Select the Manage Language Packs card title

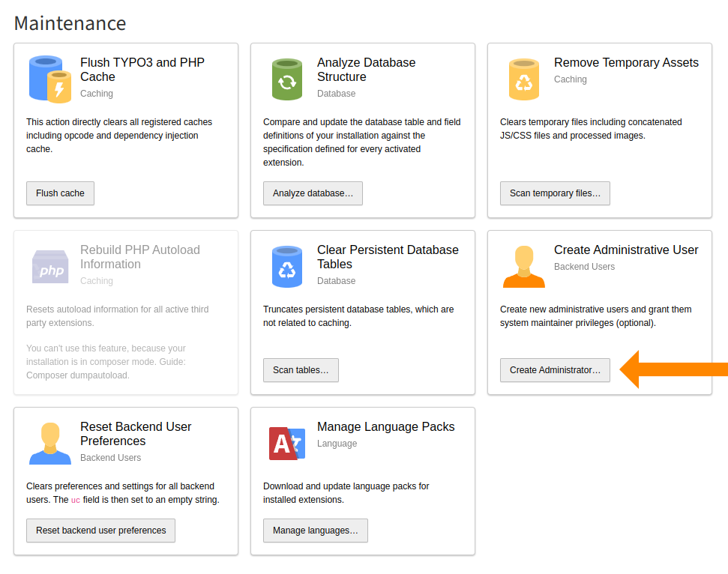point(385,426)
